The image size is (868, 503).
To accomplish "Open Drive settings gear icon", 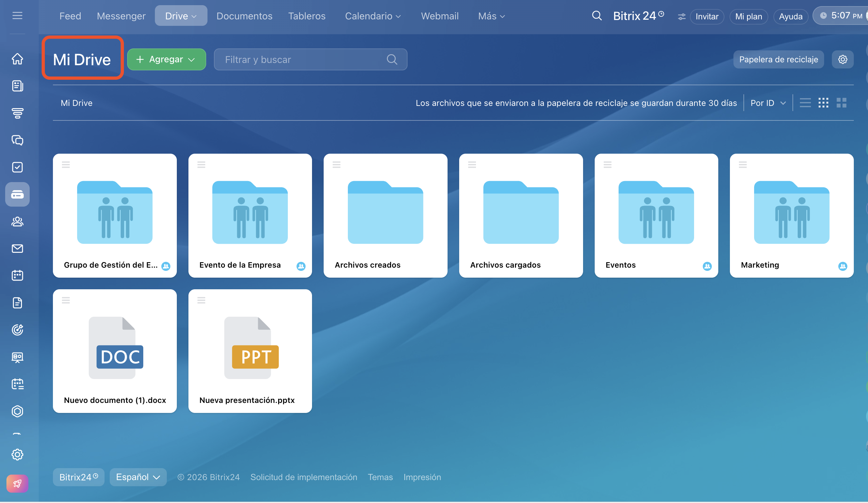I will (x=842, y=60).
